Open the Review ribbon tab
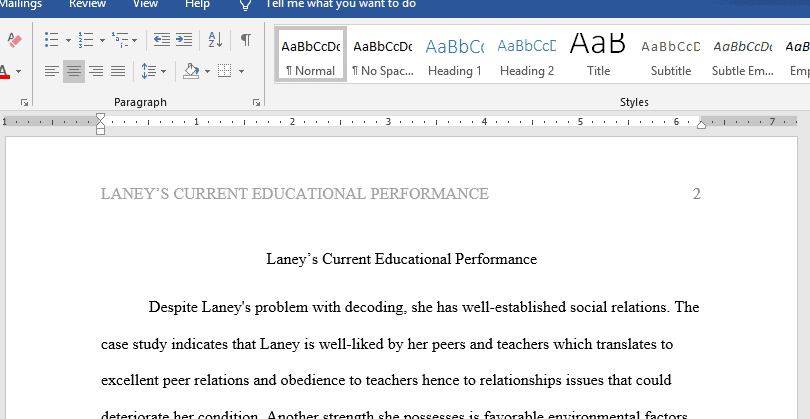 (88, 4)
